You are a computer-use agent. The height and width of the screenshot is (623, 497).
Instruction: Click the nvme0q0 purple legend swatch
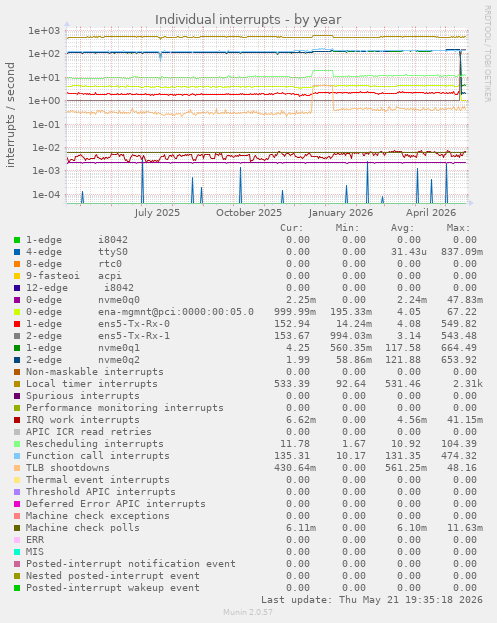pyautogui.click(x=17, y=300)
